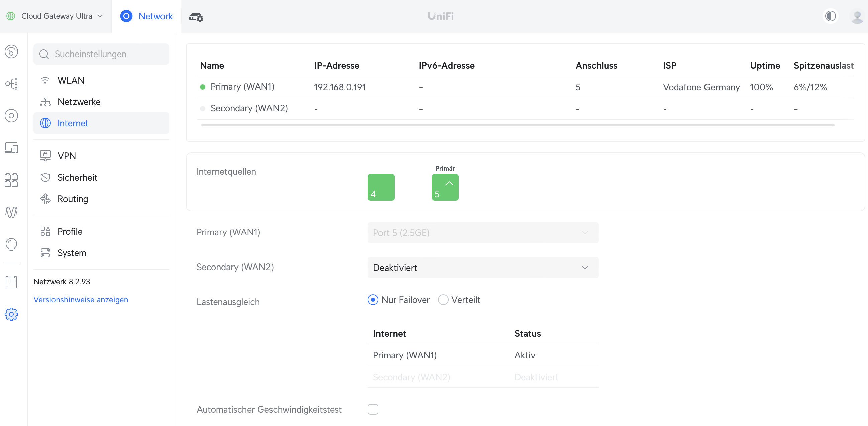Open Secondary (WAN2) Deaktiviert dropdown
The image size is (868, 426).
pos(482,268)
